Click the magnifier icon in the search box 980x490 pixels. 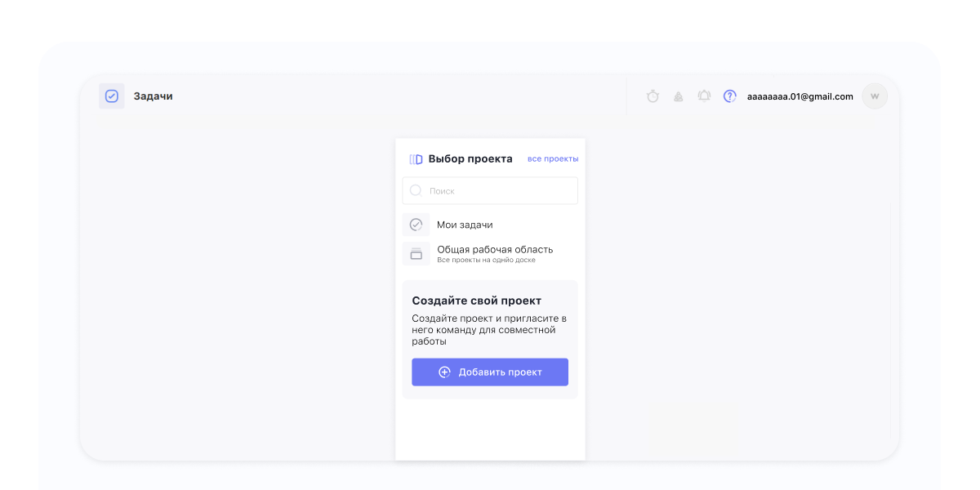[x=416, y=190]
